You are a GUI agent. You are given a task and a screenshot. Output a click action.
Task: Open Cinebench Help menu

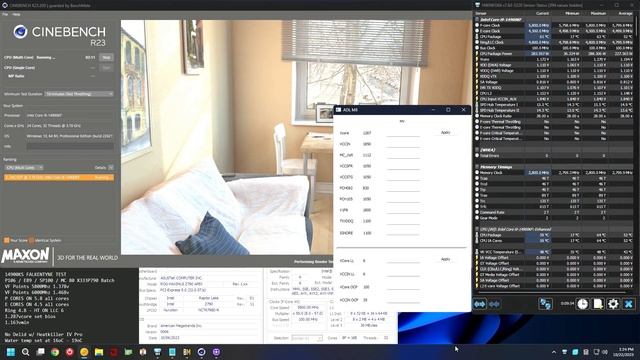click(16, 14)
